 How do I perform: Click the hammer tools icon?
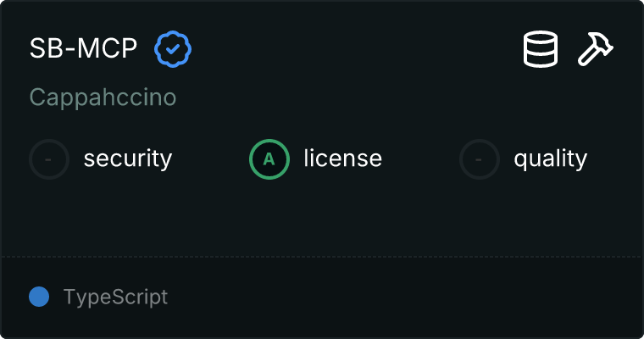pos(596,50)
